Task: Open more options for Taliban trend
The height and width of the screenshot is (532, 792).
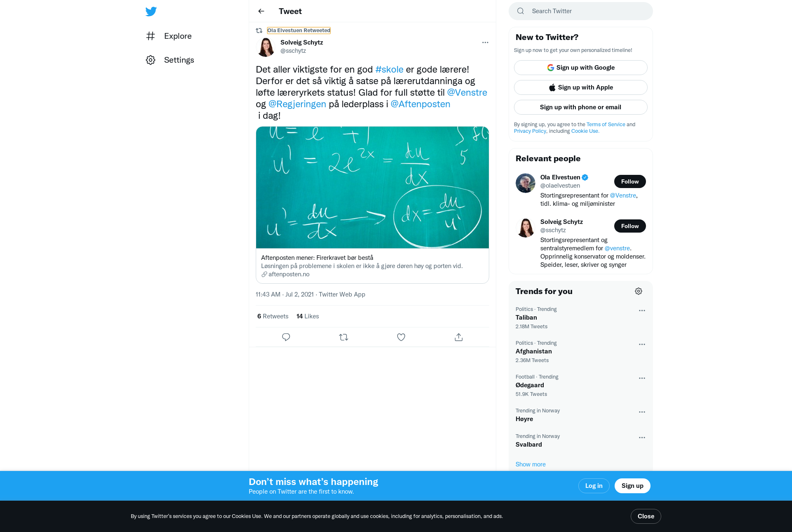Action: [x=642, y=311]
